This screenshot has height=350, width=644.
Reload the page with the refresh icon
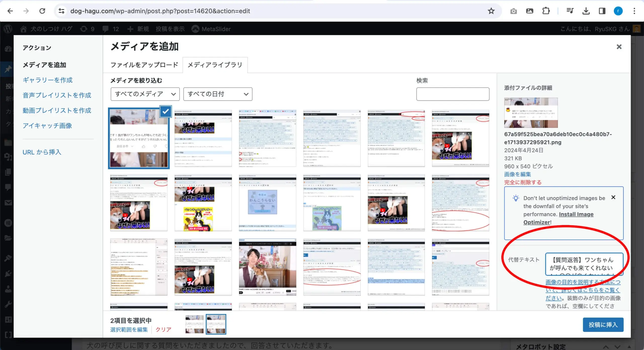coord(42,11)
